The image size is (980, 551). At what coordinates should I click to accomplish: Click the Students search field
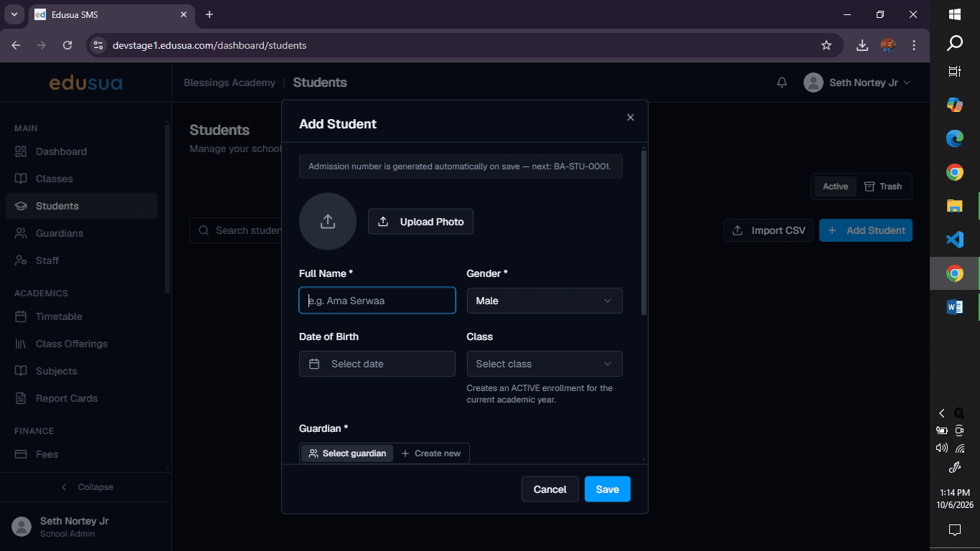tap(236, 230)
